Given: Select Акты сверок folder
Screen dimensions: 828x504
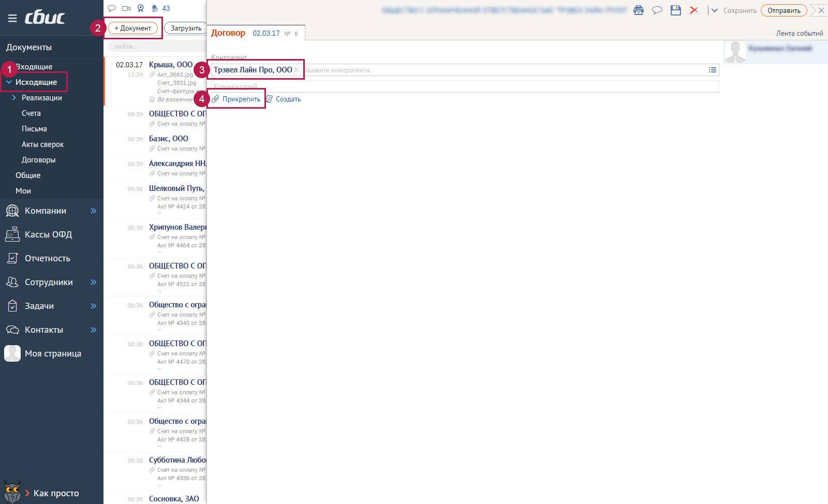Looking at the screenshot, I should [x=42, y=144].
